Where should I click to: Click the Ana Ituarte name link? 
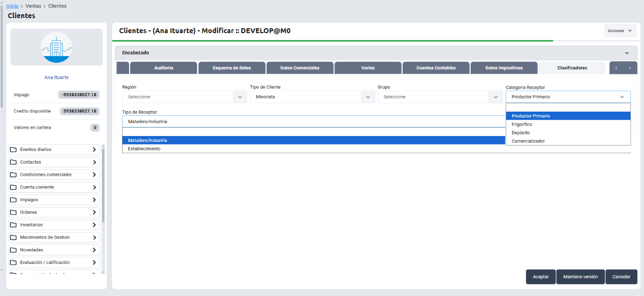click(x=56, y=77)
